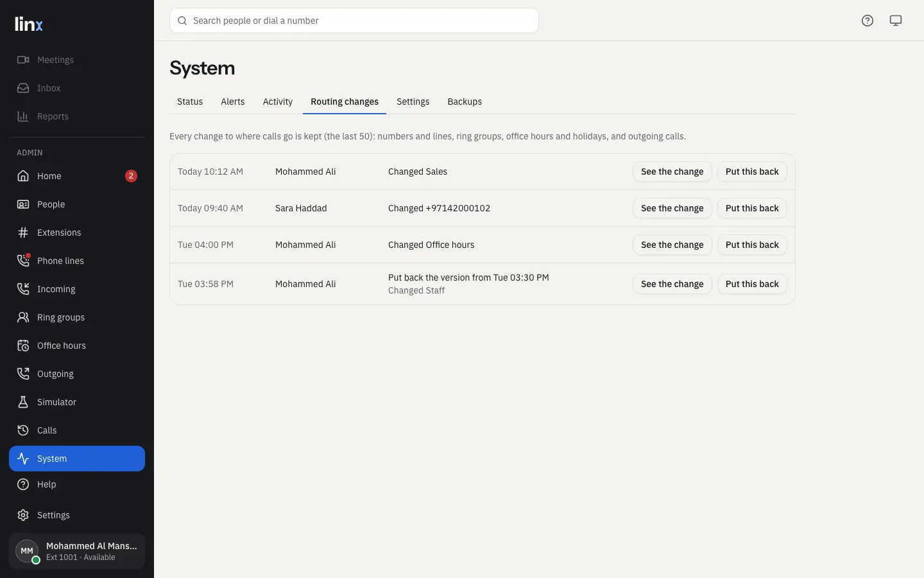Viewport: 924px width, 578px height.
Task: Open Incoming calls icon
Action: [x=23, y=289]
